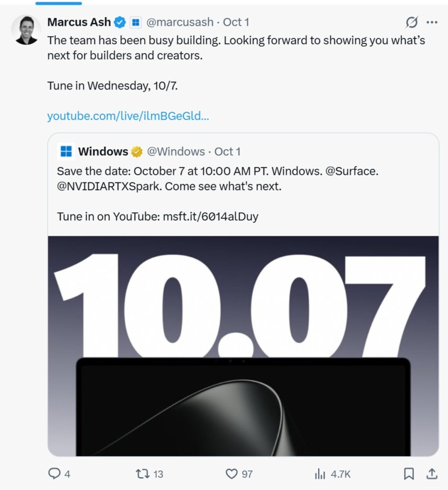This screenshot has height=490, width=448.
Task: Click the blue verified badge next to Marcus Ash
Action: coord(120,22)
